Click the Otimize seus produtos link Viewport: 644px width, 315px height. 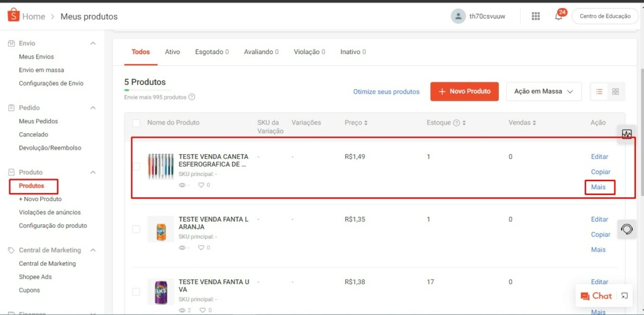point(387,92)
